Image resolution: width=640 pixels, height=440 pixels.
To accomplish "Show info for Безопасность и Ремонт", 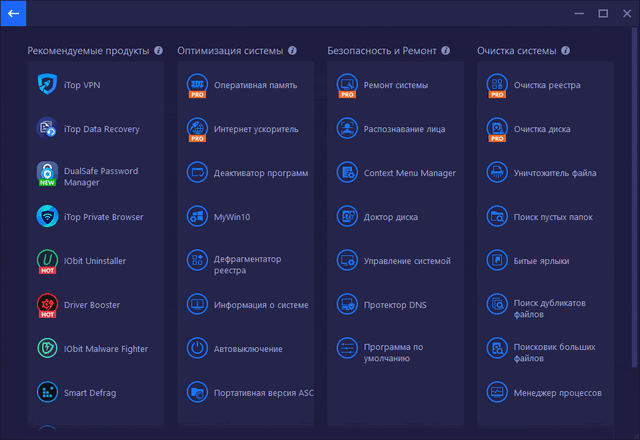I will (445, 51).
